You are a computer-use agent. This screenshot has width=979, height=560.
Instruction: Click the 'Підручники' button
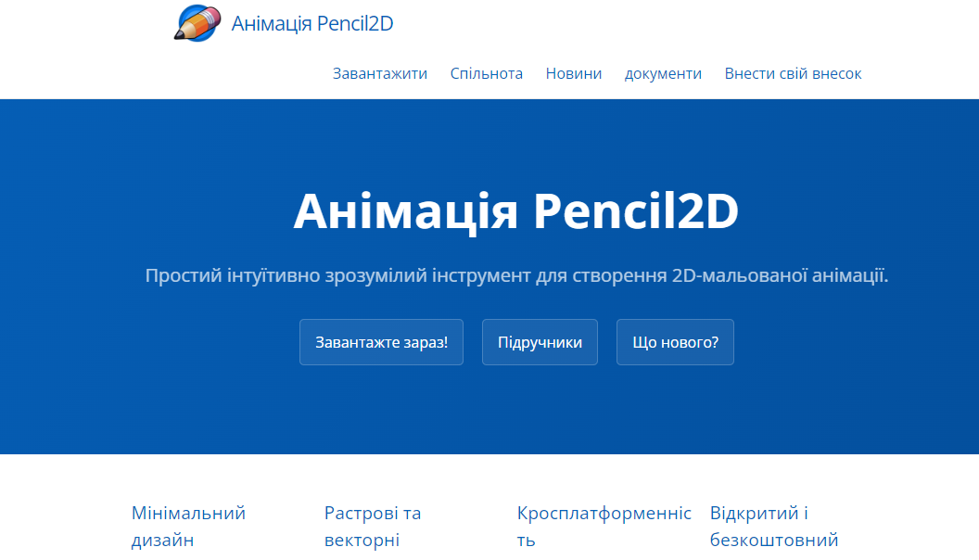(540, 342)
